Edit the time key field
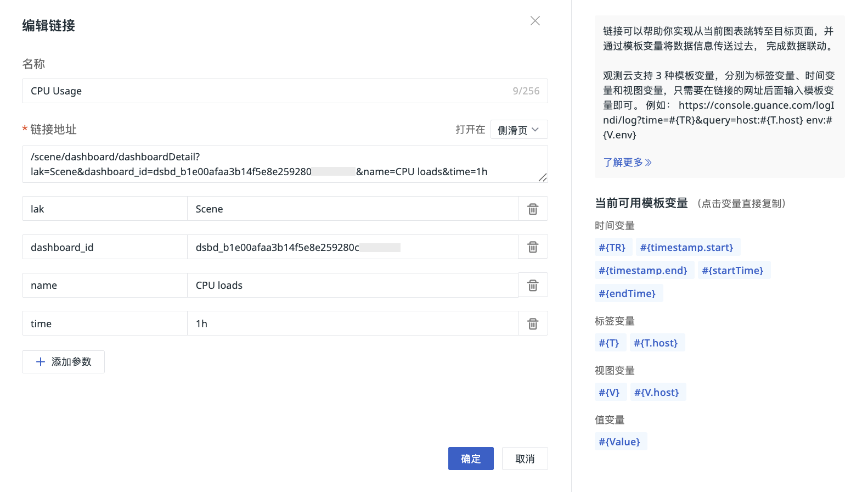 pos(105,323)
